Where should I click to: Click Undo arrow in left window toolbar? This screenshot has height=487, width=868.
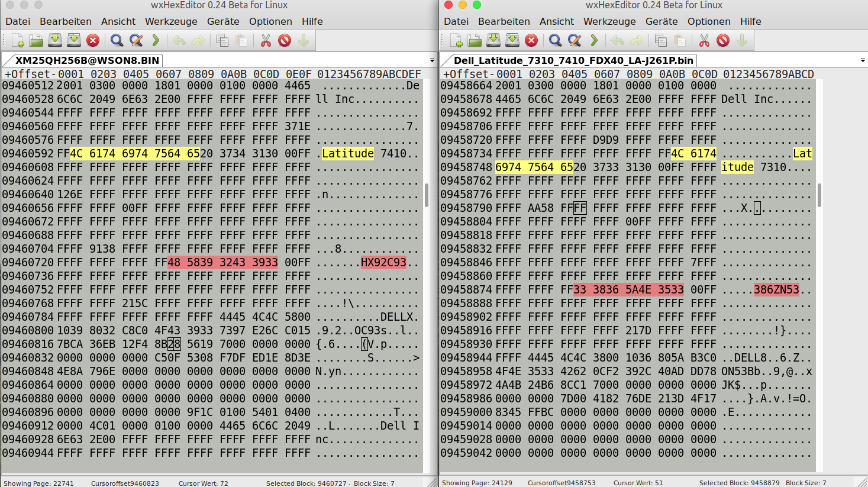click(x=179, y=40)
